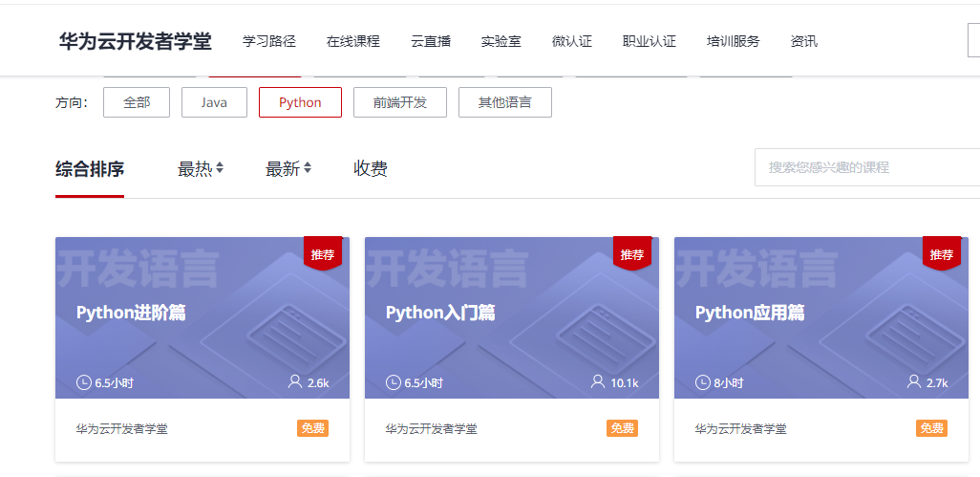Image resolution: width=980 pixels, height=477 pixels.
Task: Go to 云直播 navigation item
Action: tap(431, 42)
